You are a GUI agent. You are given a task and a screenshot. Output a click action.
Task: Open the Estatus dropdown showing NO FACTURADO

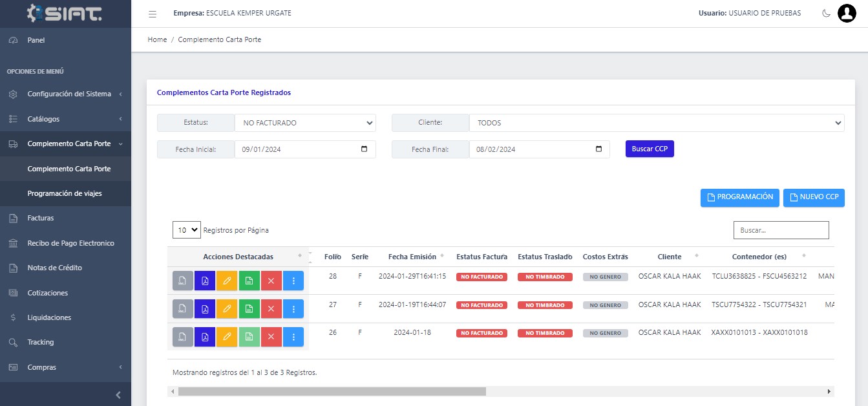click(305, 123)
